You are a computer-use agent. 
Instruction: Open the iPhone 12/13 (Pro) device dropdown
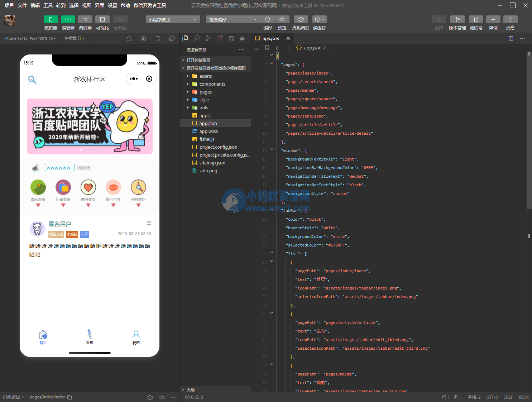coord(30,38)
